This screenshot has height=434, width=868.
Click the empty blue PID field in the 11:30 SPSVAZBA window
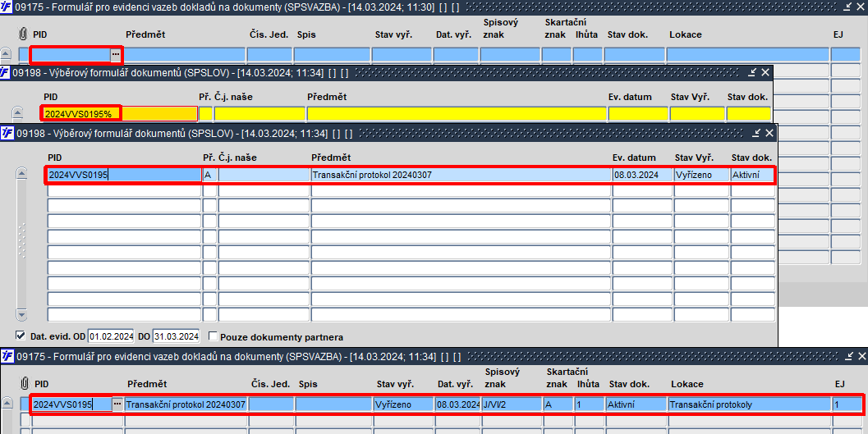click(x=71, y=54)
